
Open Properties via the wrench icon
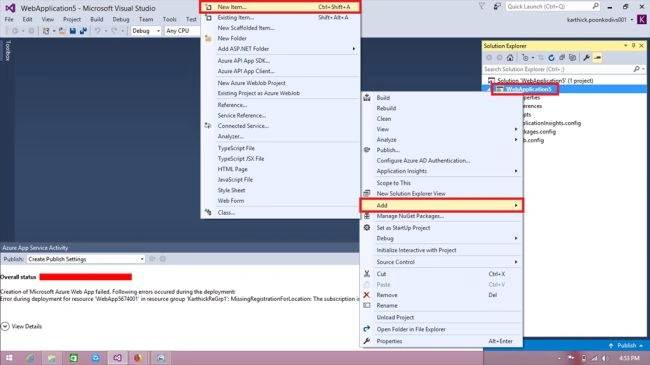[586, 58]
